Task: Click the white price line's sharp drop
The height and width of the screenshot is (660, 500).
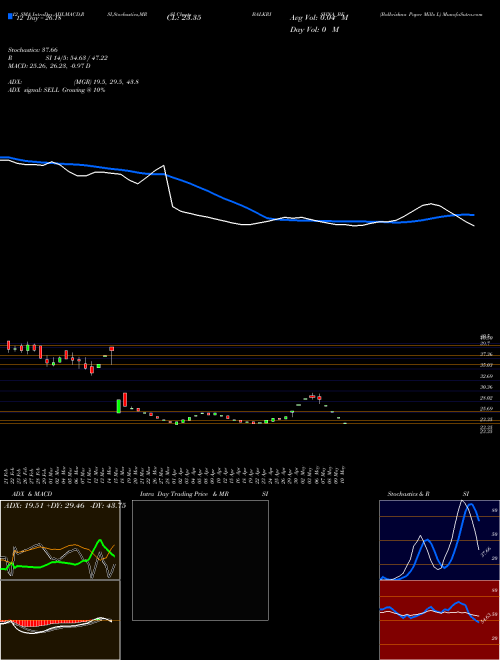Action: click(x=168, y=185)
